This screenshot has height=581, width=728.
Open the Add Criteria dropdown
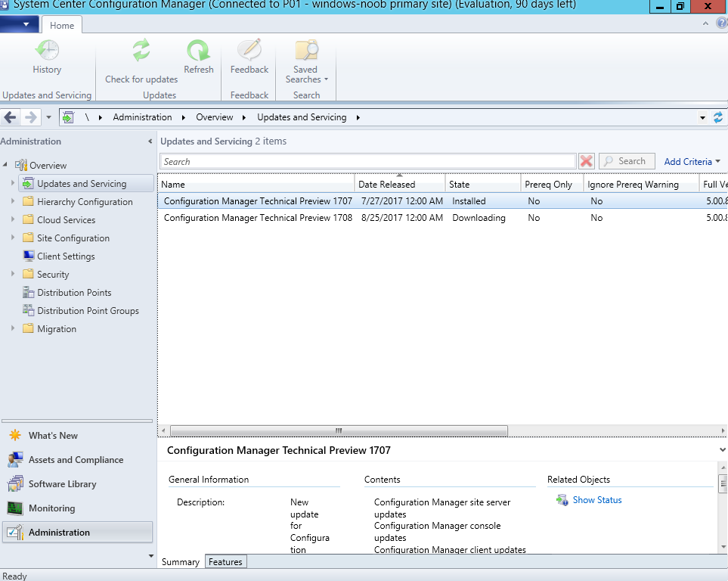tap(692, 161)
